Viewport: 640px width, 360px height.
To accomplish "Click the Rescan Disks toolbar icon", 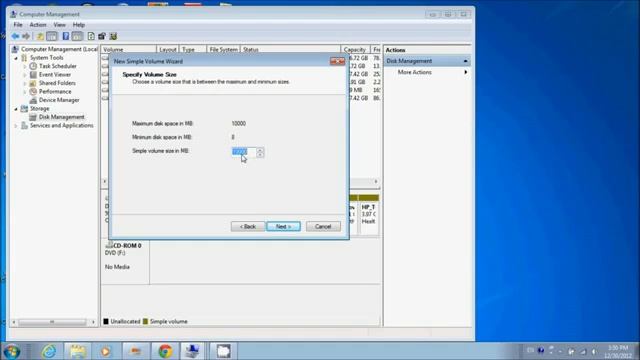I will pyautogui.click(x=102, y=36).
